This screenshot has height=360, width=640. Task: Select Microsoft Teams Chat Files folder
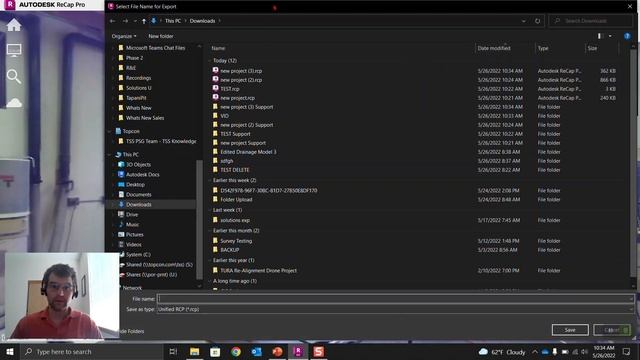coord(155,48)
